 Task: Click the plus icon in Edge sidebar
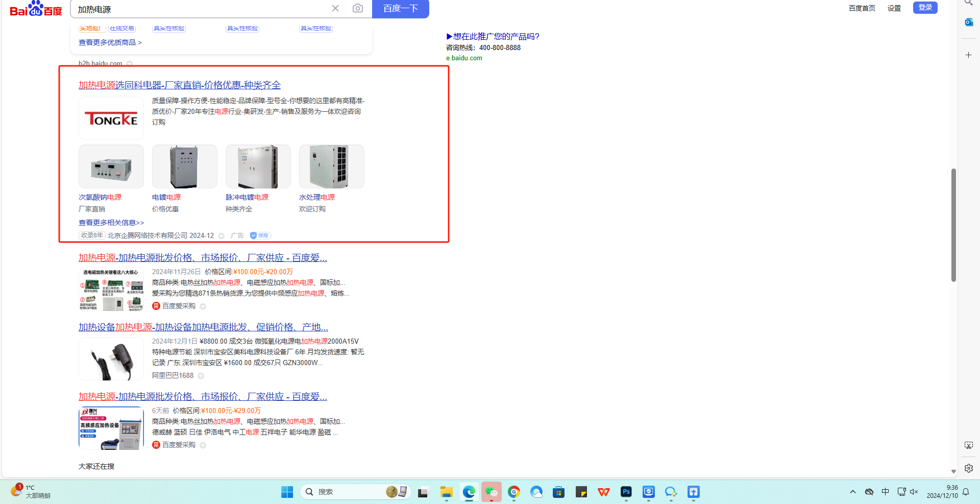[968, 55]
